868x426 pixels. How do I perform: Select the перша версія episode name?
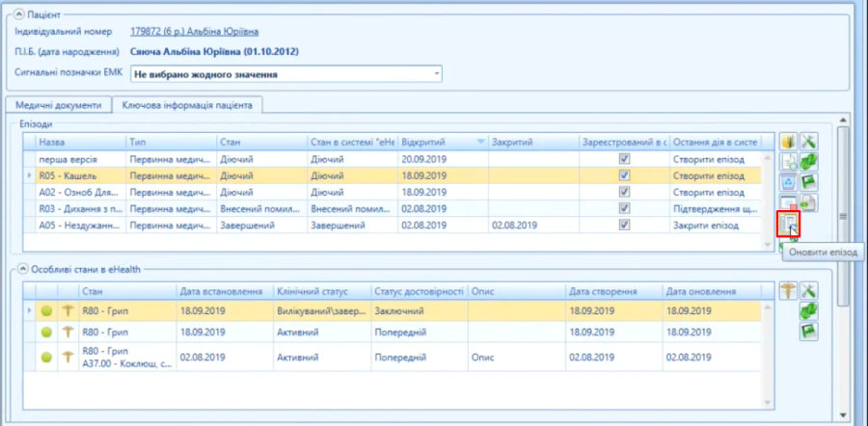[x=68, y=159]
